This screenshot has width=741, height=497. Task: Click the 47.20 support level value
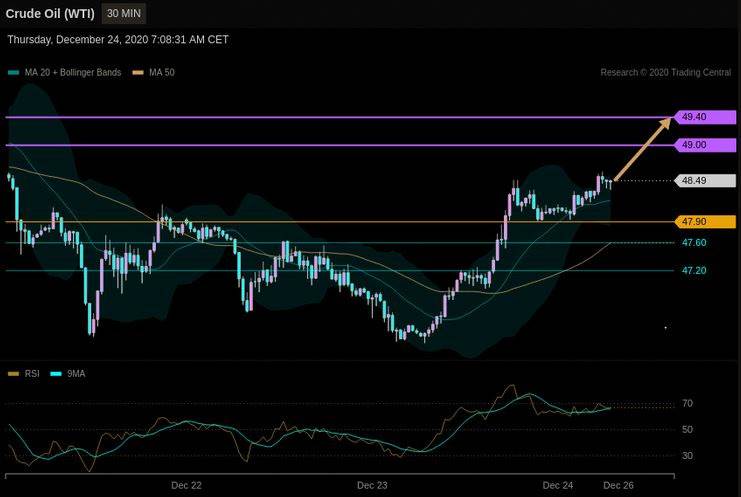[x=694, y=270]
